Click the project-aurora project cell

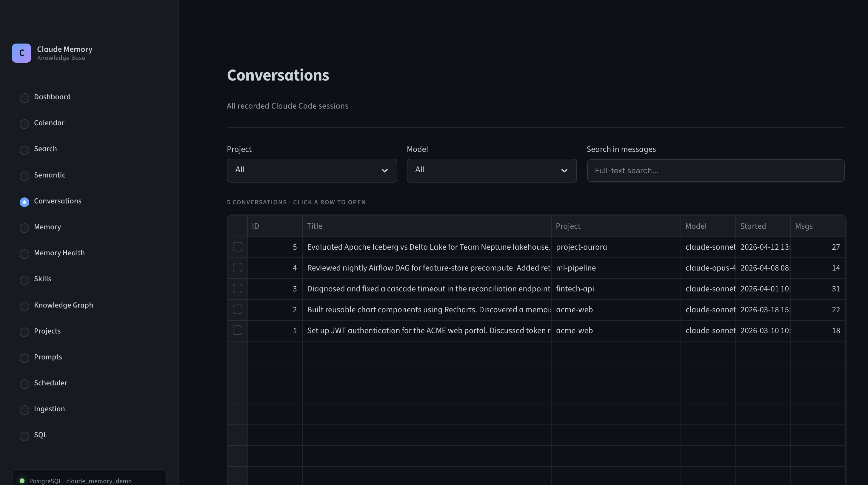click(x=615, y=247)
